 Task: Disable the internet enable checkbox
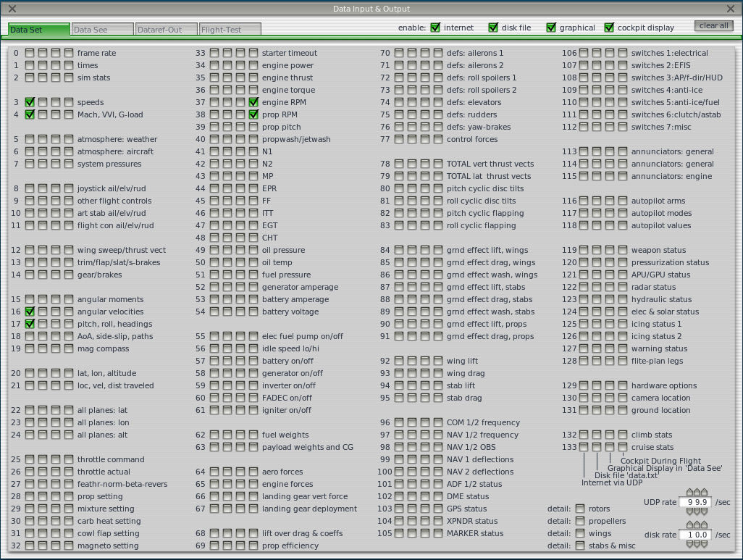click(x=435, y=28)
